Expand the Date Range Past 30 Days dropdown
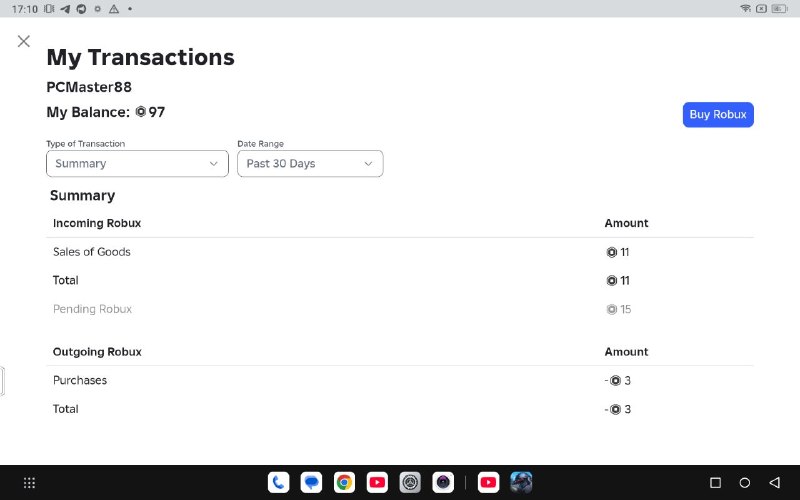Viewport: 800px width, 500px height. click(310, 164)
